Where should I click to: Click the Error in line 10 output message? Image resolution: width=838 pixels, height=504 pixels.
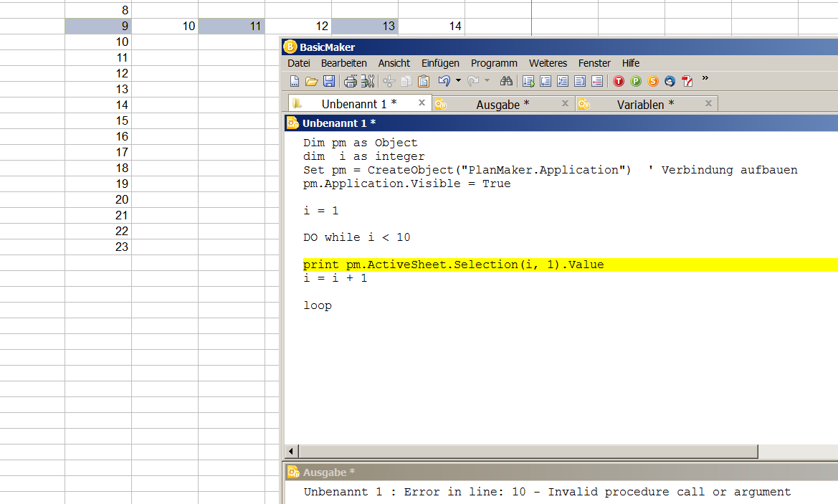547,492
